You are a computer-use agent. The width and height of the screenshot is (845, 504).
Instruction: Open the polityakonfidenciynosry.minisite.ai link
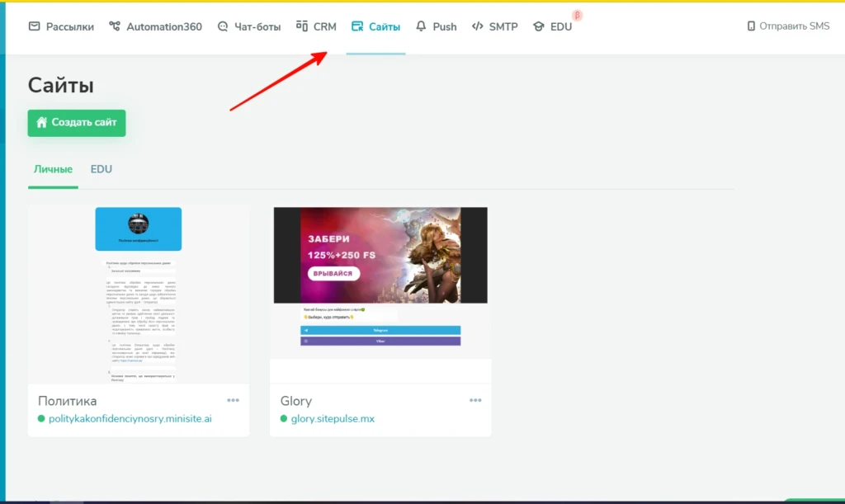click(130, 418)
